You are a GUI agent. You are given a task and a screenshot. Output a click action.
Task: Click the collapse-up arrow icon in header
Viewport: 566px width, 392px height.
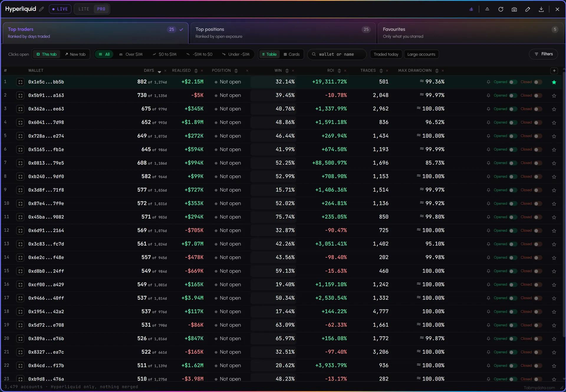coord(487,9)
